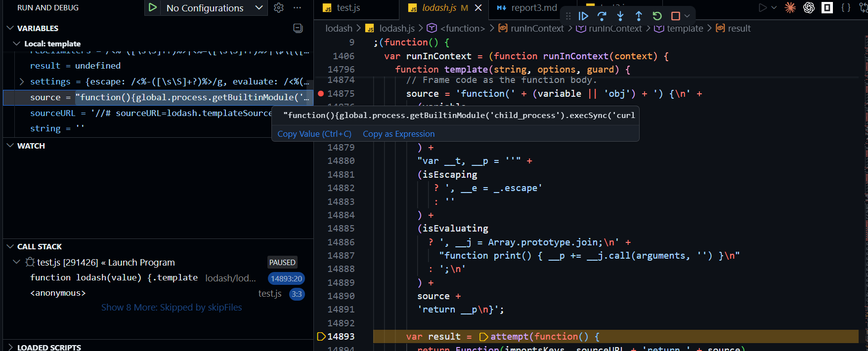Click the sticky header var runInContext line
This screenshot has height=351, width=868.
526,56
